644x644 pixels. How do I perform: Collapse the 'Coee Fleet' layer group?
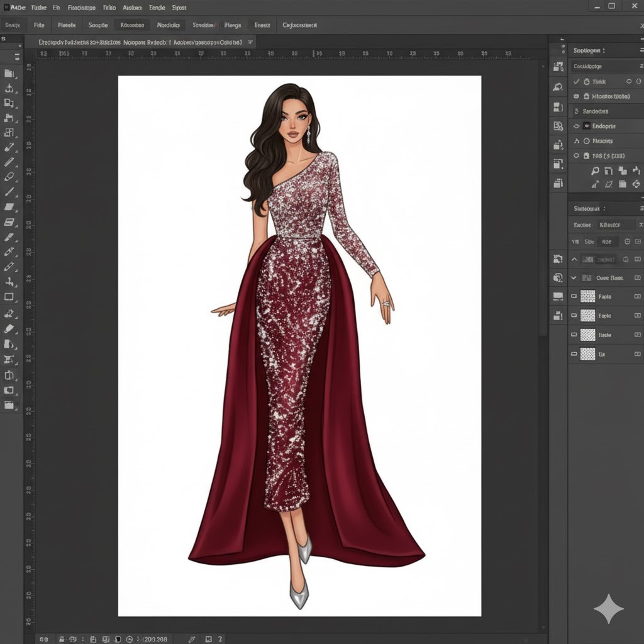coord(574,277)
